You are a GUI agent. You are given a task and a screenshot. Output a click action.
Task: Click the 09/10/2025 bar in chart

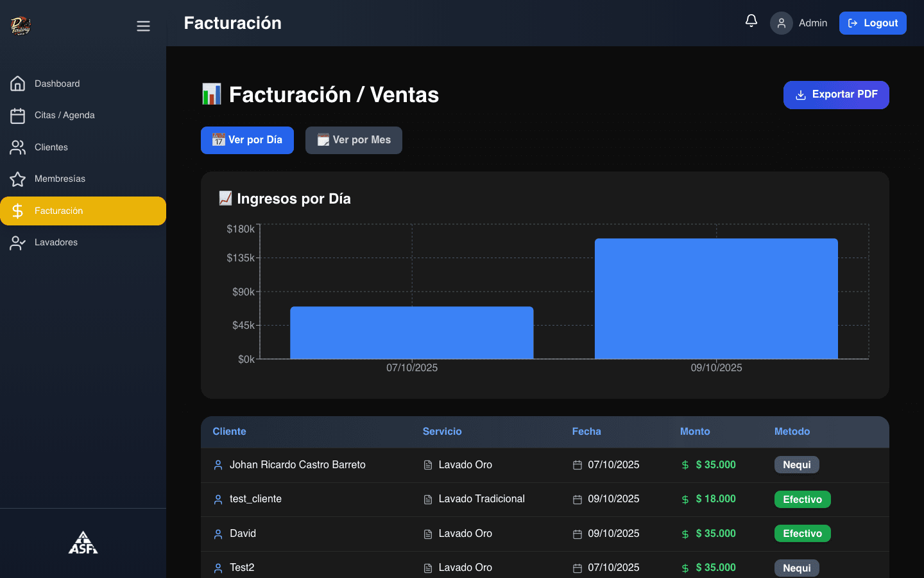pyautogui.click(x=716, y=299)
